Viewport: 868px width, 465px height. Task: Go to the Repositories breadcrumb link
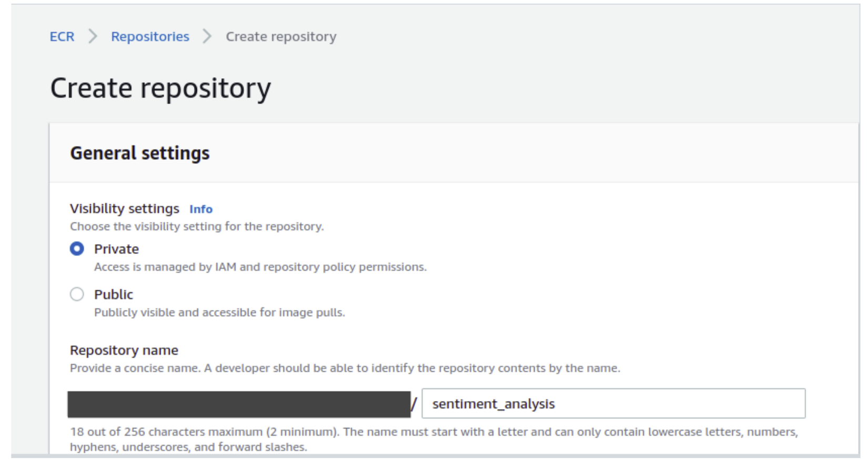click(x=150, y=36)
